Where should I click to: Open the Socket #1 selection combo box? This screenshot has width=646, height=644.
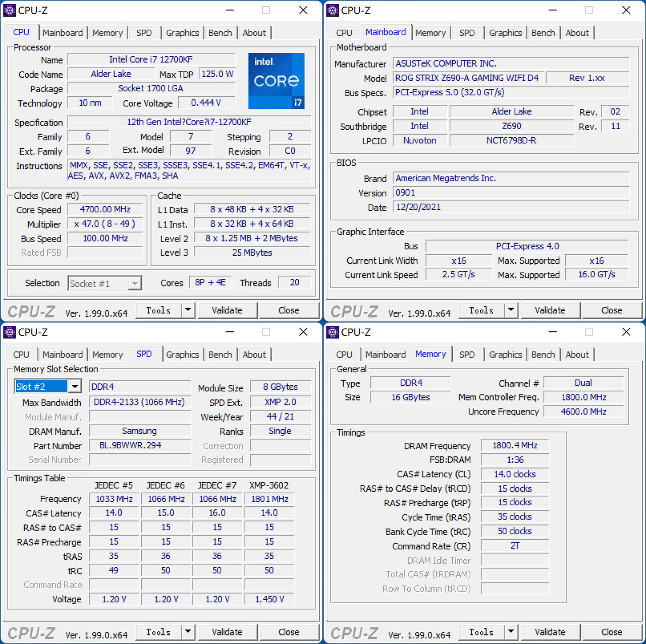pyautogui.click(x=134, y=283)
